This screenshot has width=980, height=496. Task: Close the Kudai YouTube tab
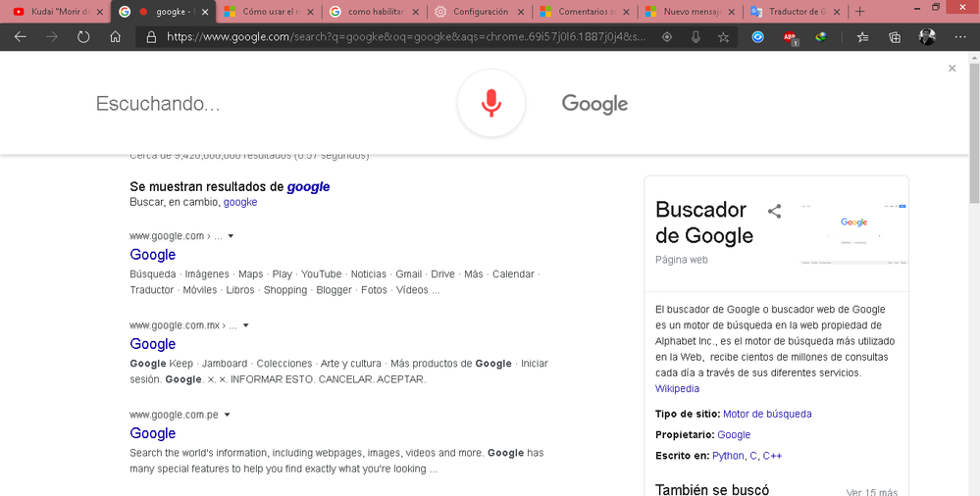coord(99,11)
